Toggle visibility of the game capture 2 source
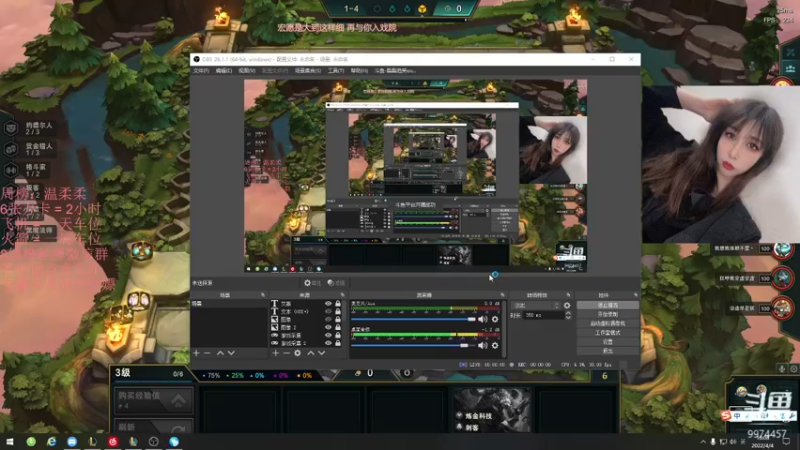The width and height of the screenshot is (800, 450). point(328,343)
